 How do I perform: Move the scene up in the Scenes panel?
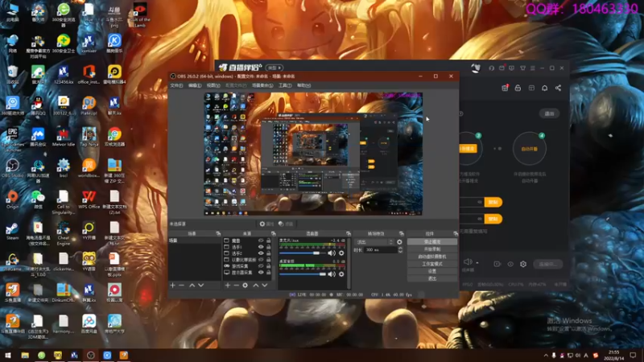click(x=192, y=285)
